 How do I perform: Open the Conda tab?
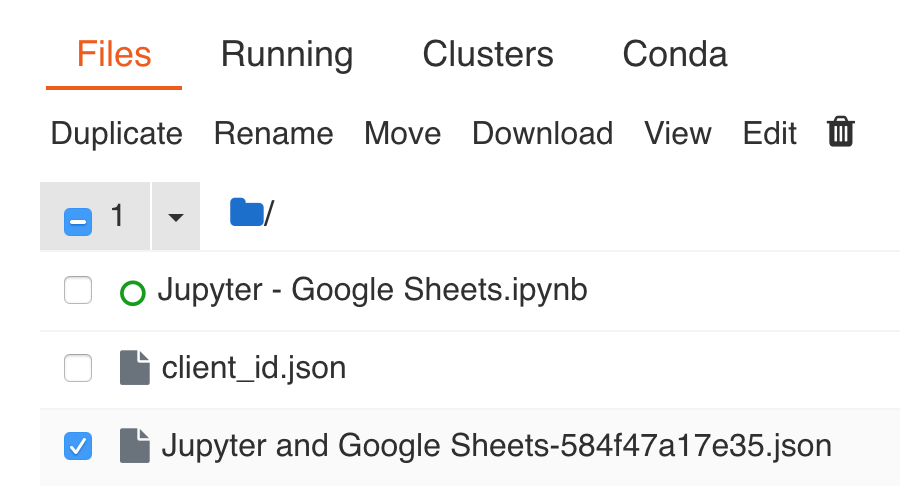pyautogui.click(x=675, y=55)
